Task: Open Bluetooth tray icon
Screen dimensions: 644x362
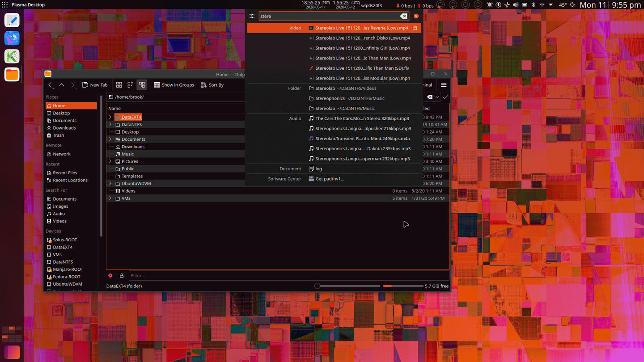Action: (x=533, y=5)
